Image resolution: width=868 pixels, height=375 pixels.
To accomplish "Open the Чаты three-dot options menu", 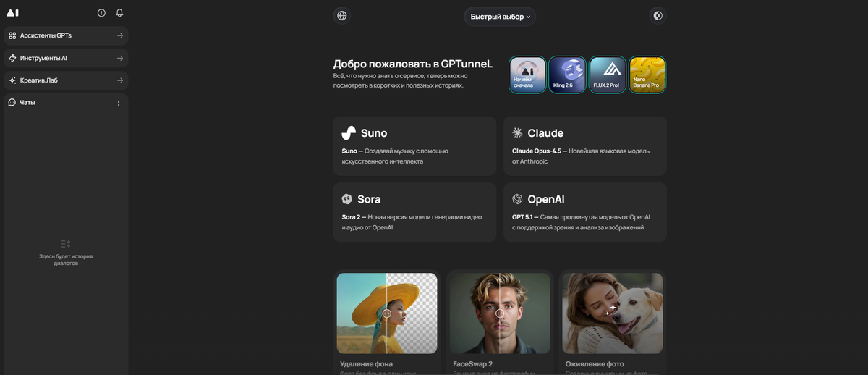I will (119, 104).
